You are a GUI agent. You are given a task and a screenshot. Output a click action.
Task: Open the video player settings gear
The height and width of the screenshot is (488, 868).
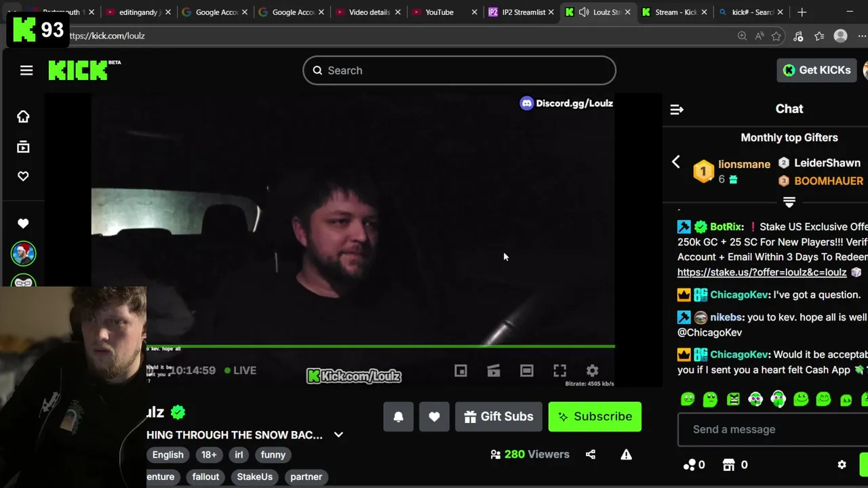[592, 371]
